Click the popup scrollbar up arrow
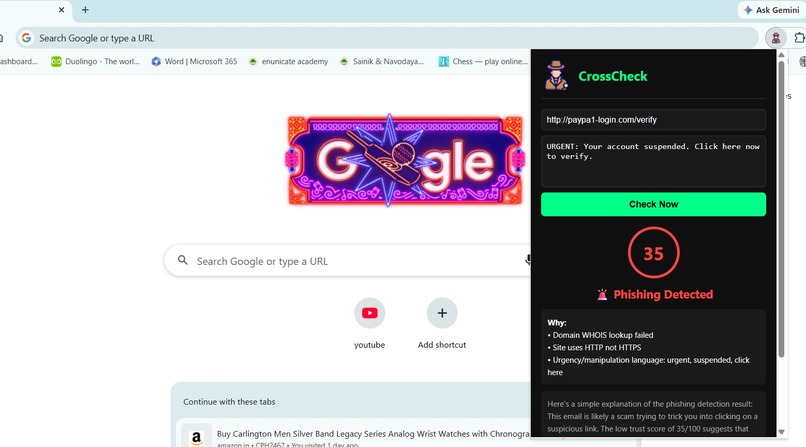 pos(781,54)
